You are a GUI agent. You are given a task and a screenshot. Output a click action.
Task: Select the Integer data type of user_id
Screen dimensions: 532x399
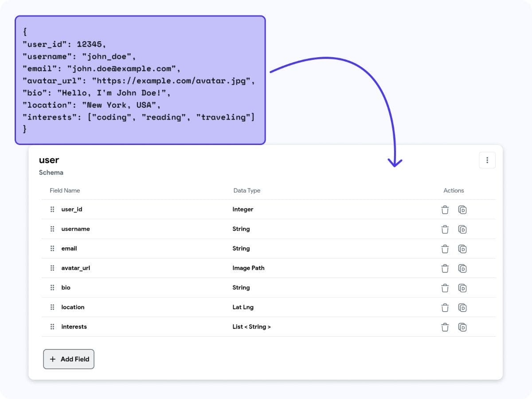coord(243,209)
